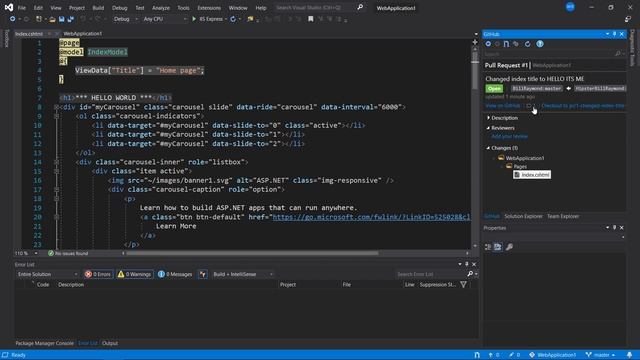
Task: Open the Index.cshtml editor tab
Action: point(29,33)
